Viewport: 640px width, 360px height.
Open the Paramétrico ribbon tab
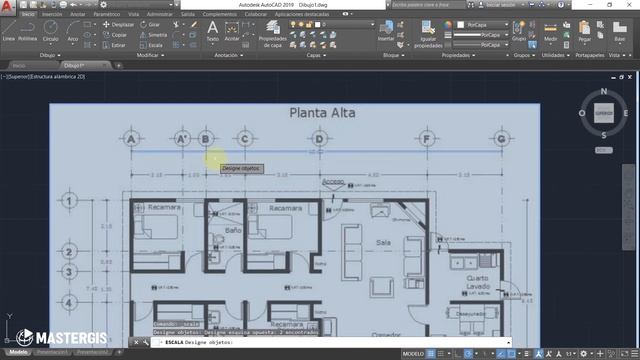click(107, 14)
